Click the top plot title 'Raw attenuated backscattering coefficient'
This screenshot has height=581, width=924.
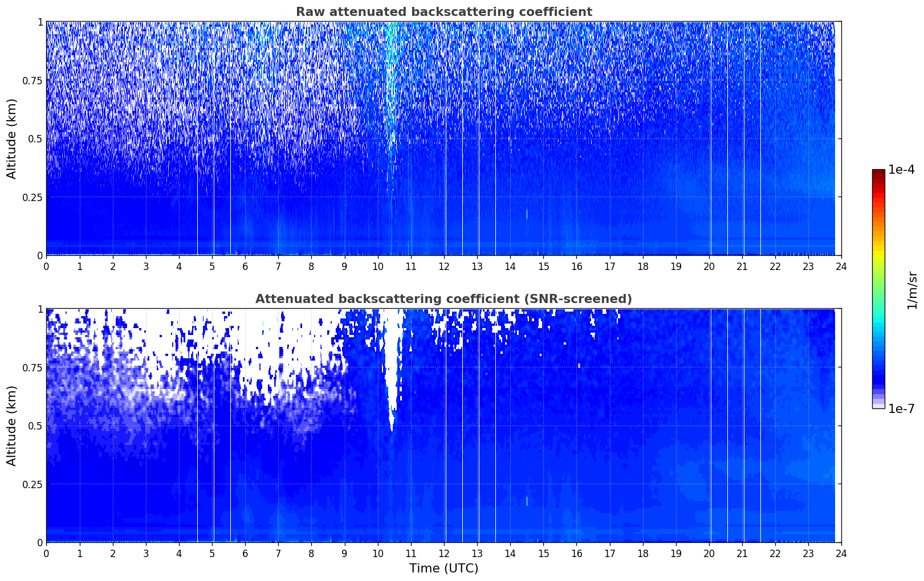(x=443, y=12)
